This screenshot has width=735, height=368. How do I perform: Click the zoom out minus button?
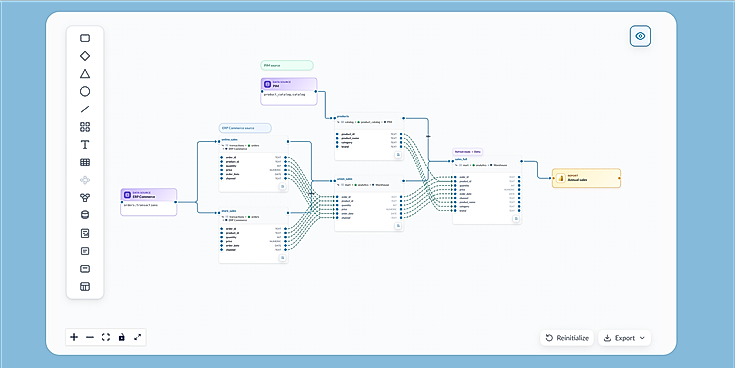(x=90, y=337)
